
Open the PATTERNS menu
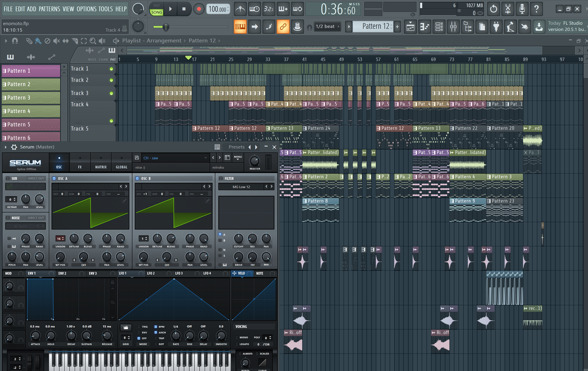(49, 9)
